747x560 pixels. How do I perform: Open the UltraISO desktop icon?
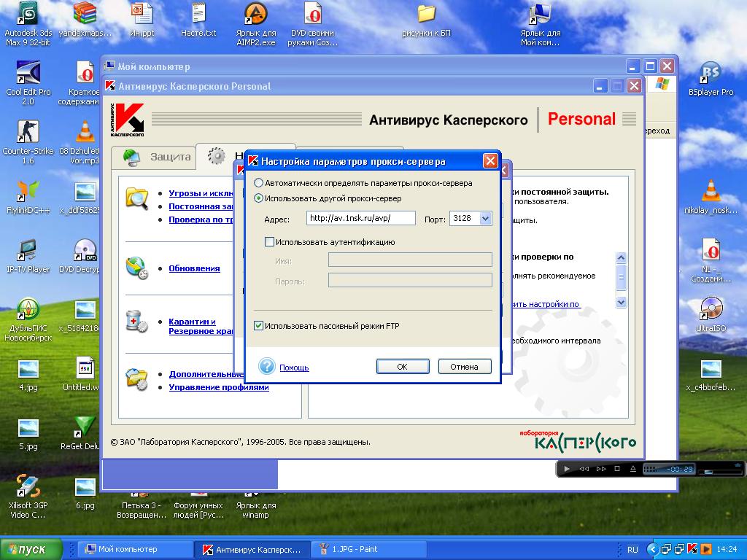tap(711, 308)
